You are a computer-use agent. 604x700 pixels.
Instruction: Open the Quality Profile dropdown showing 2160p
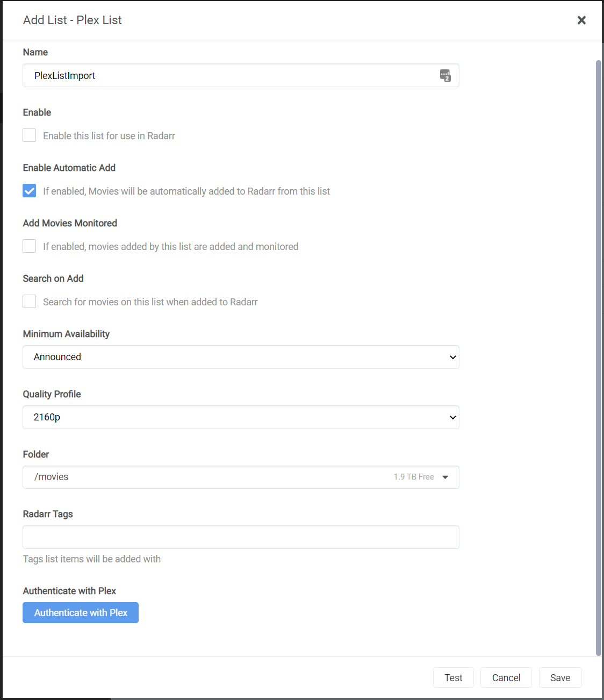point(241,417)
